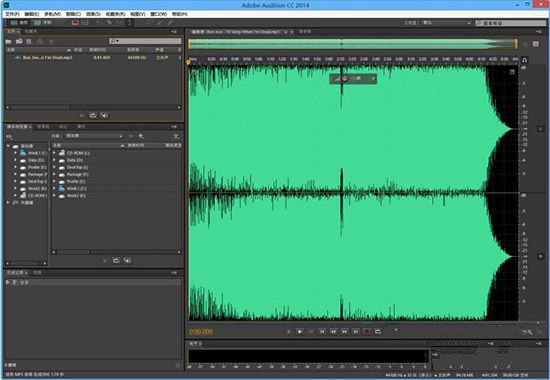Click the Skip Selection icon
The width and height of the screenshot is (550, 380).
[396, 330]
